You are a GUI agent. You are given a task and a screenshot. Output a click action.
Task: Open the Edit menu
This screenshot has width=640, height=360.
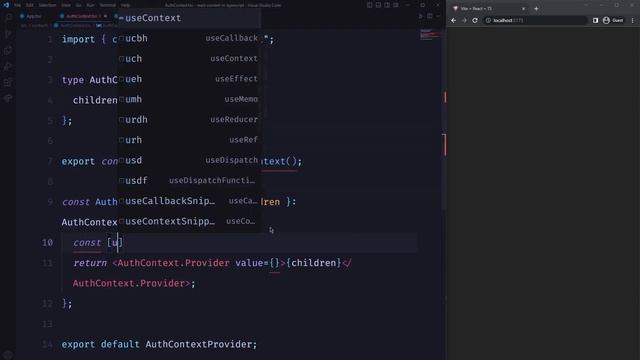tap(29, 5)
